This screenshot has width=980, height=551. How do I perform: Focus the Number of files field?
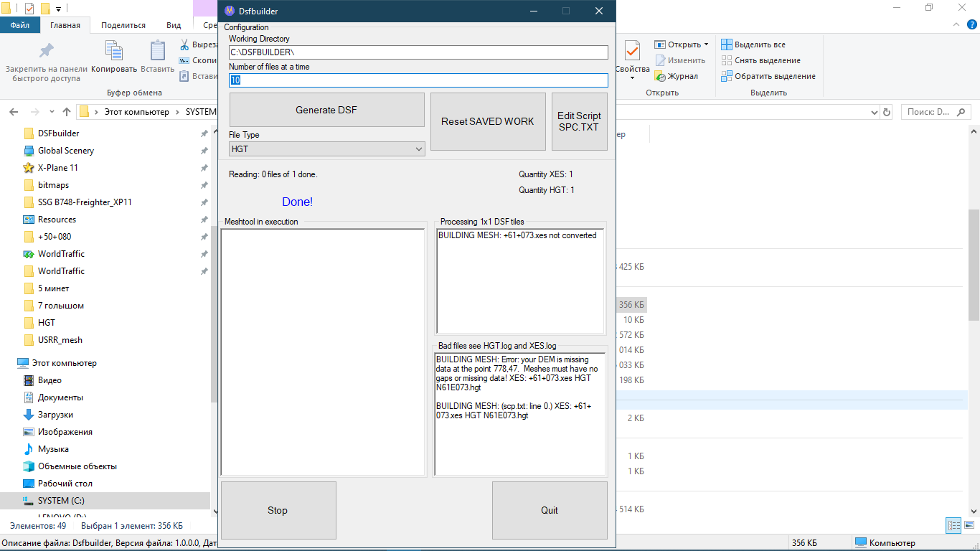(x=418, y=80)
